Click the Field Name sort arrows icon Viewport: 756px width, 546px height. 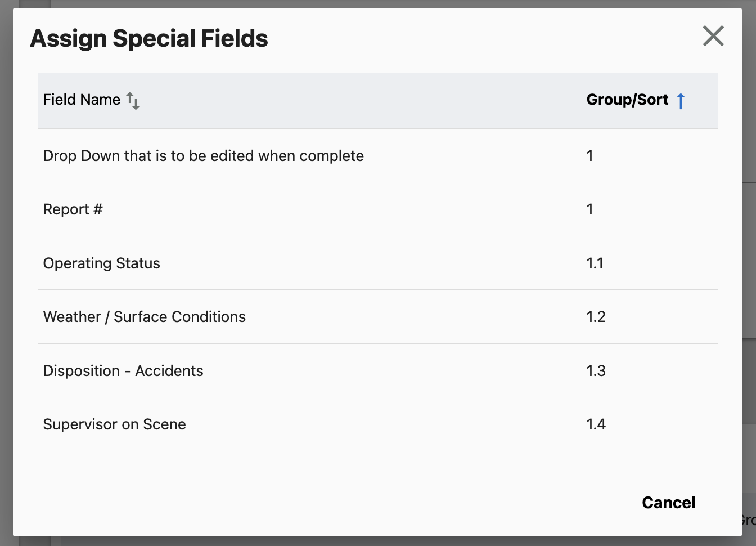point(133,101)
